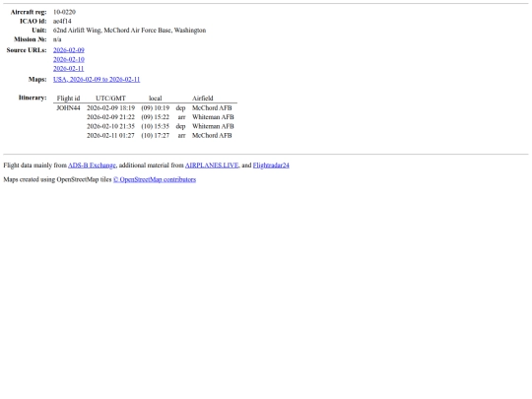
Task: Click the Mission № value n/a
Action: click(57, 39)
